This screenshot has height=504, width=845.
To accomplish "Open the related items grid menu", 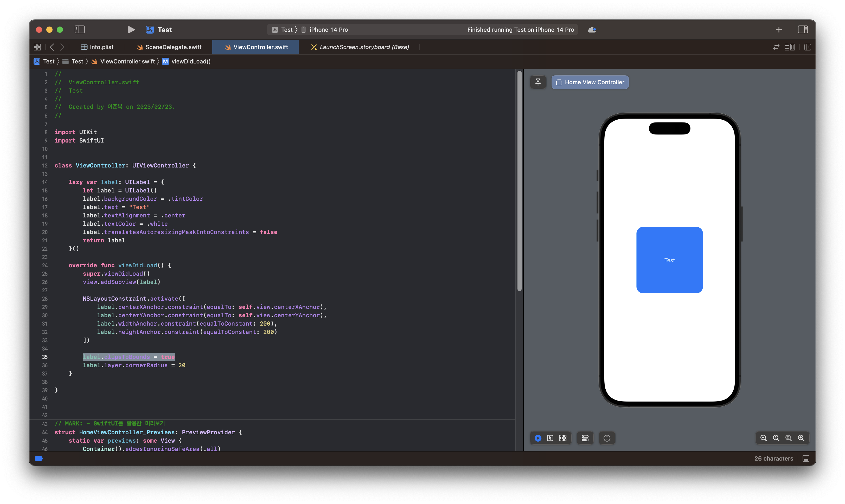I will tap(37, 47).
